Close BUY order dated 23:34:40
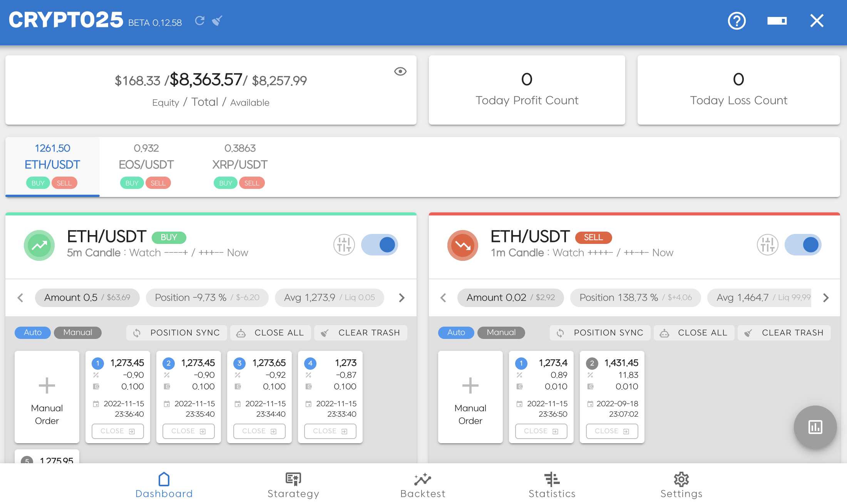The height and width of the screenshot is (504, 847). click(259, 431)
